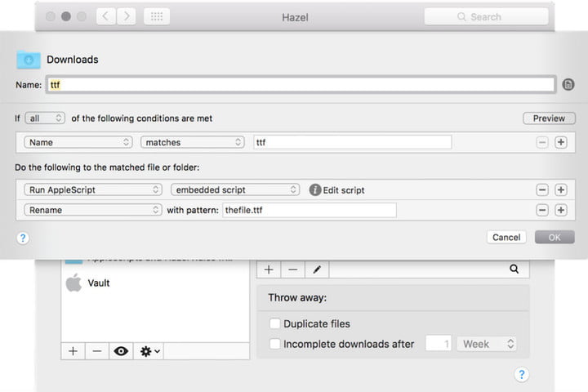Remove the Run AppleScript action row

(x=542, y=190)
